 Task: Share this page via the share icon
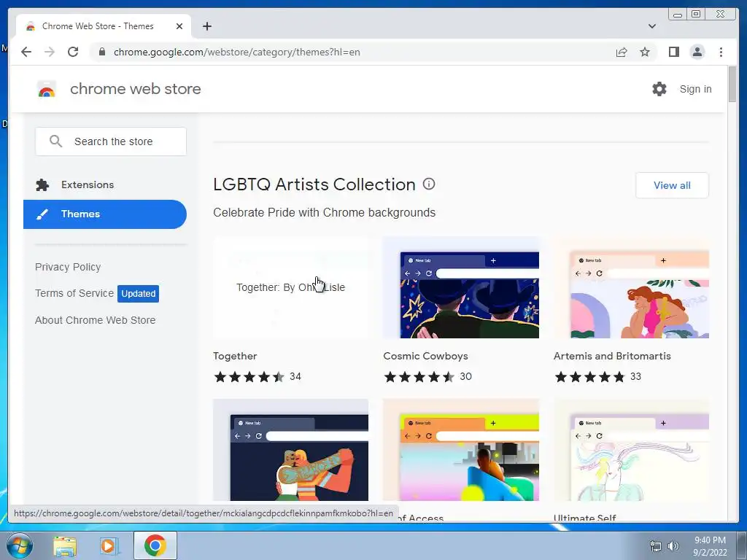pos(622,52)
